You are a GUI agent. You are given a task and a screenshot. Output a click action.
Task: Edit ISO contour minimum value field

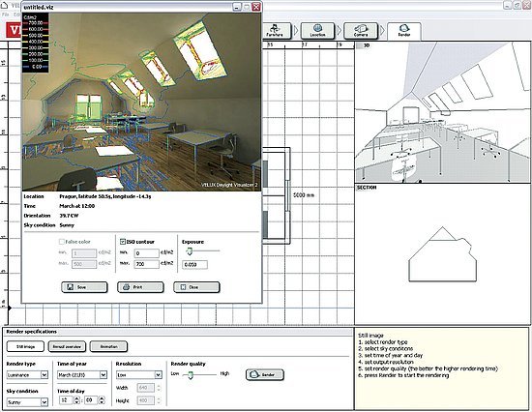[x=146, y=253]
